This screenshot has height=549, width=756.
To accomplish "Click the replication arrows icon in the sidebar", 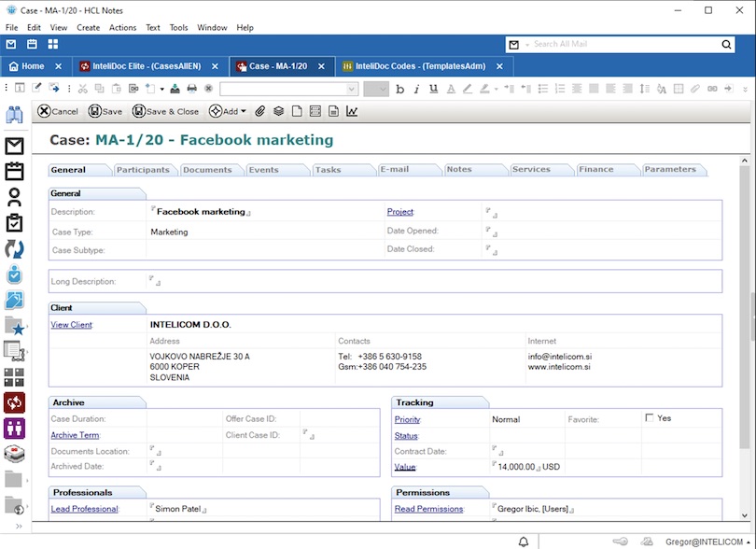I will [14, 249].
